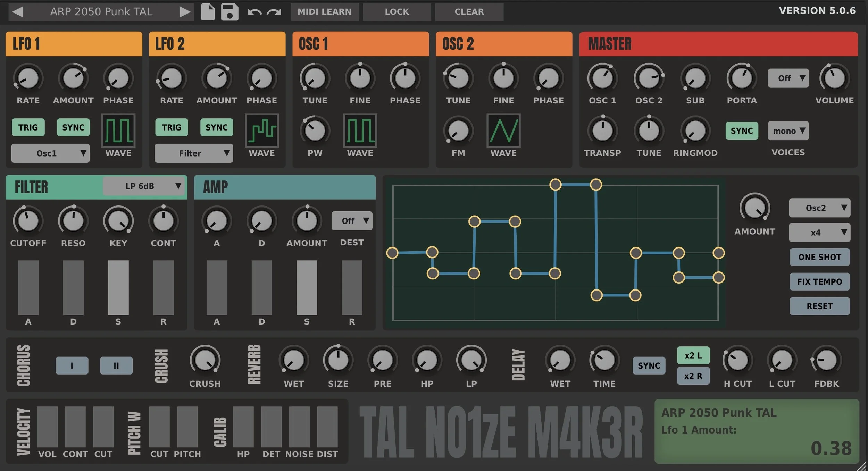Click OSC 2 sawtooth wave display
The height and width of the screenshot is (471, 868).
tap(503, 131)
